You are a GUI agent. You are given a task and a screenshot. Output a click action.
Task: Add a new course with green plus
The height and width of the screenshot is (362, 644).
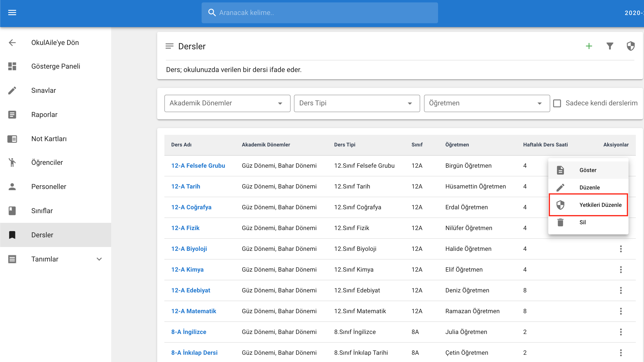point(589,46)
